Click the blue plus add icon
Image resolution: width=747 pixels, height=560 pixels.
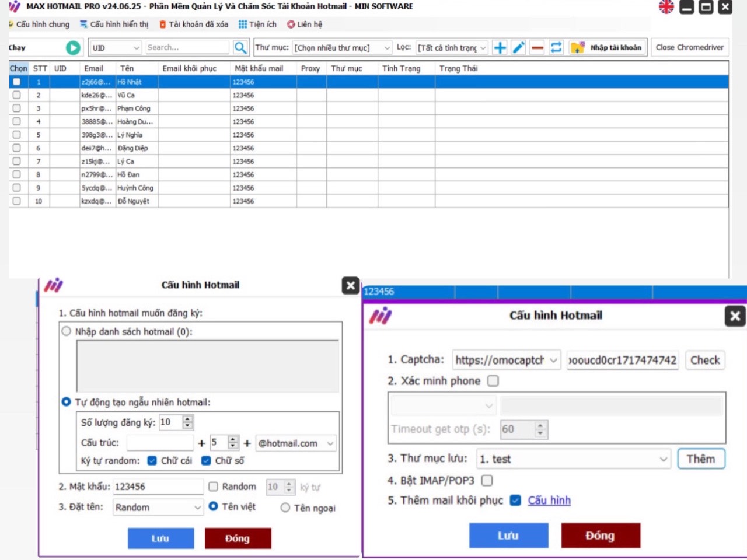pos(500,48)
